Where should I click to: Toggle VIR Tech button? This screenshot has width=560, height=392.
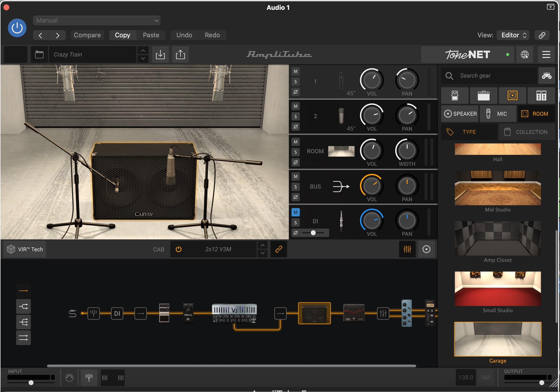[x=25, y=249]
